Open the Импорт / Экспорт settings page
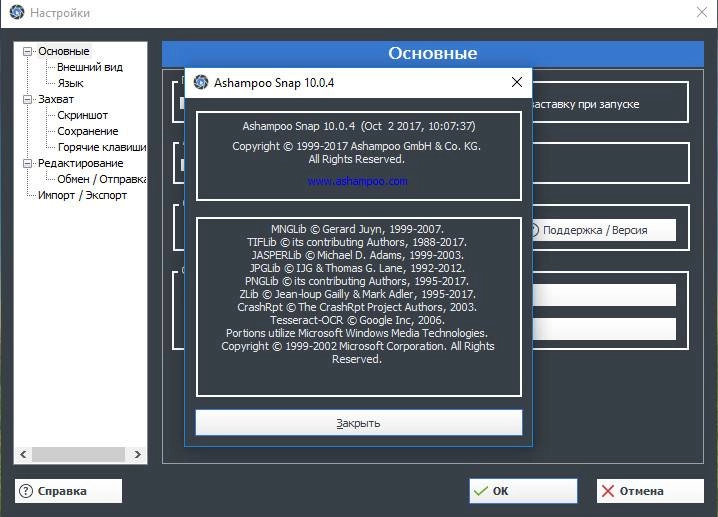This screenshot has width=718, height=517. [x=82, y=195]
